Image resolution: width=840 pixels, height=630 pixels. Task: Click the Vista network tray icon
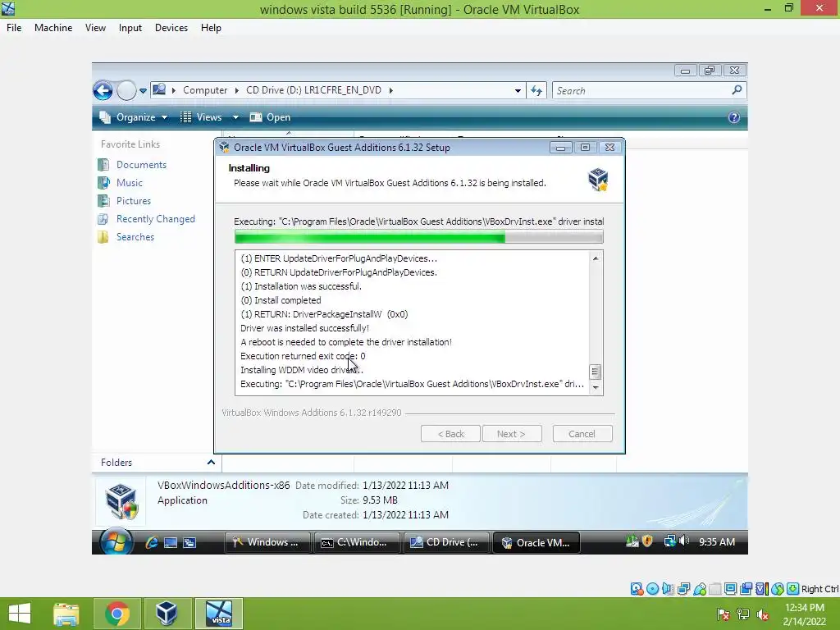[x=669, y=541]
